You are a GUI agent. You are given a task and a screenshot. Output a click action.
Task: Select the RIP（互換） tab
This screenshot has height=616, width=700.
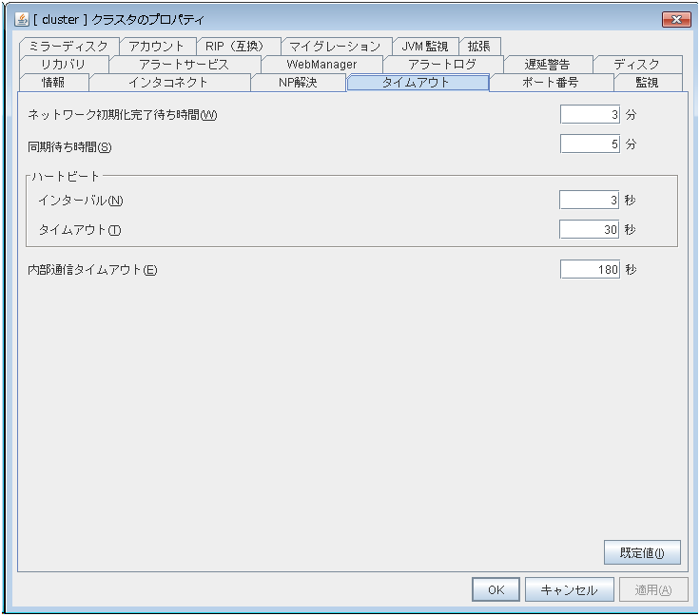coord(239,46)
